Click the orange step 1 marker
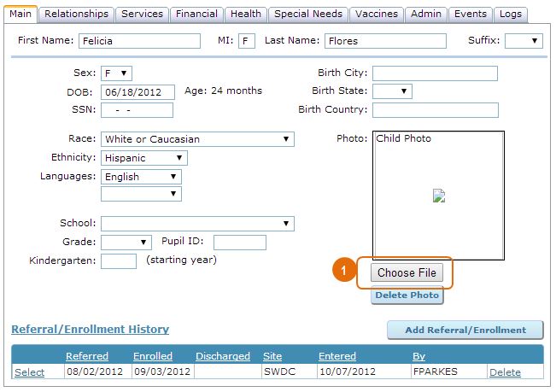This screenshot has height=392, width=556. (x=343, y=272)
